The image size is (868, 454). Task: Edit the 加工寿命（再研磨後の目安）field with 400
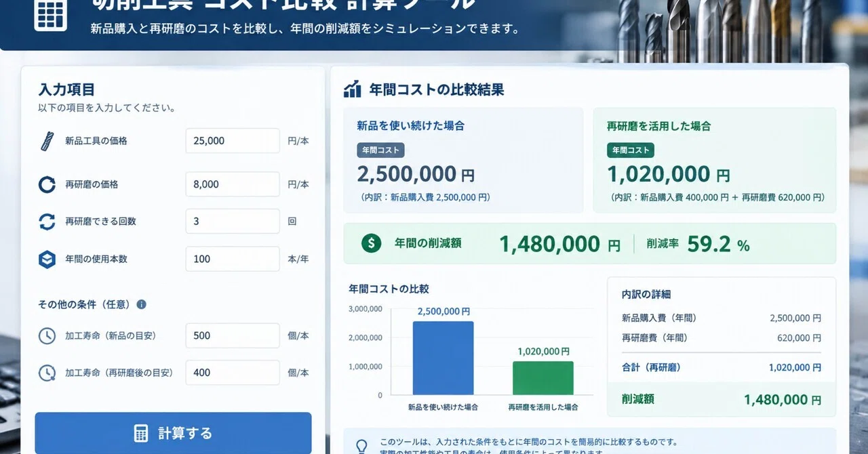tap(233, 373)
